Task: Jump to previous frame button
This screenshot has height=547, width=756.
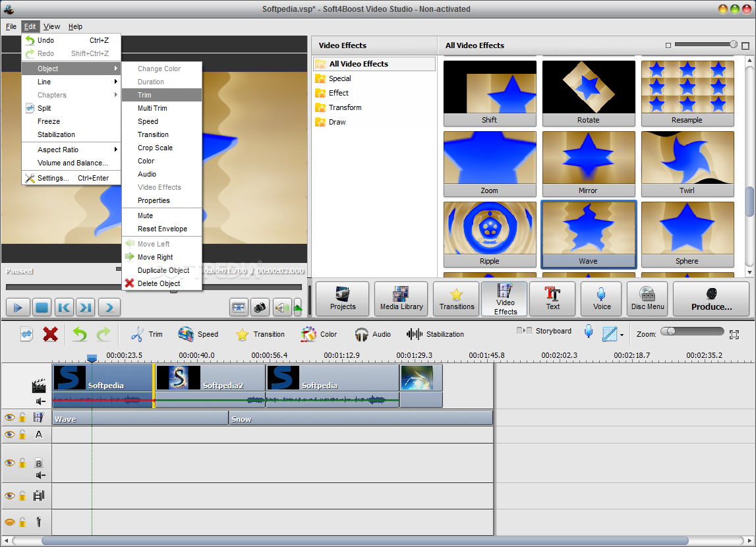Action: (x=64, y=308)
